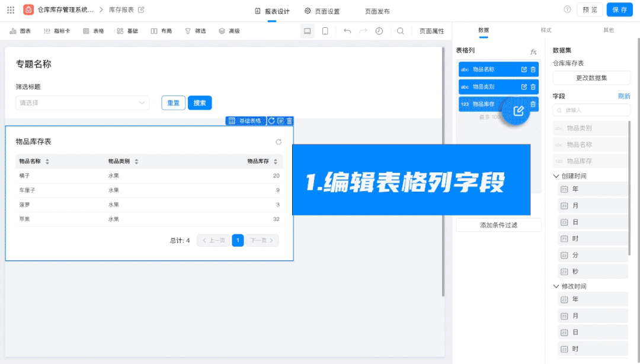Screen dimensions: 640x364
Task: Open the app grid menu icon
Action: pos(11,10)
